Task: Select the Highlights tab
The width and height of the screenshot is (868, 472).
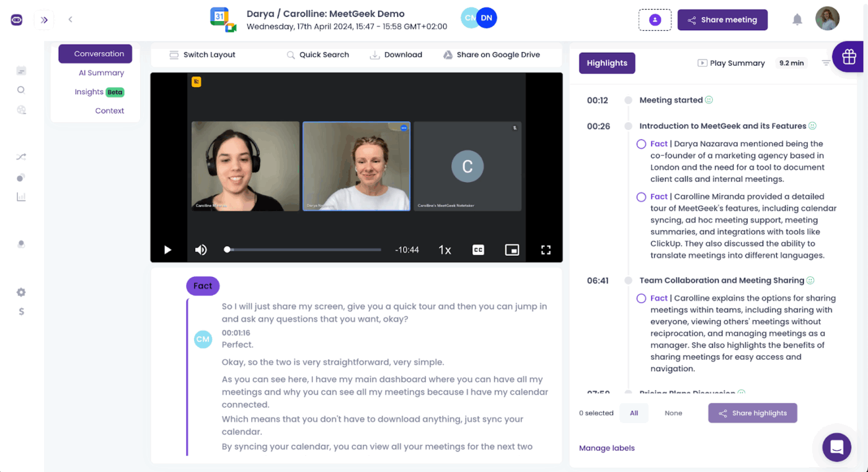Action: click(x=607, y=63)
